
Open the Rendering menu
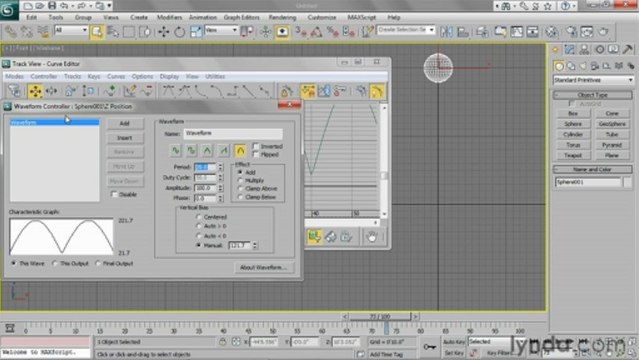(x=282, y=17)
